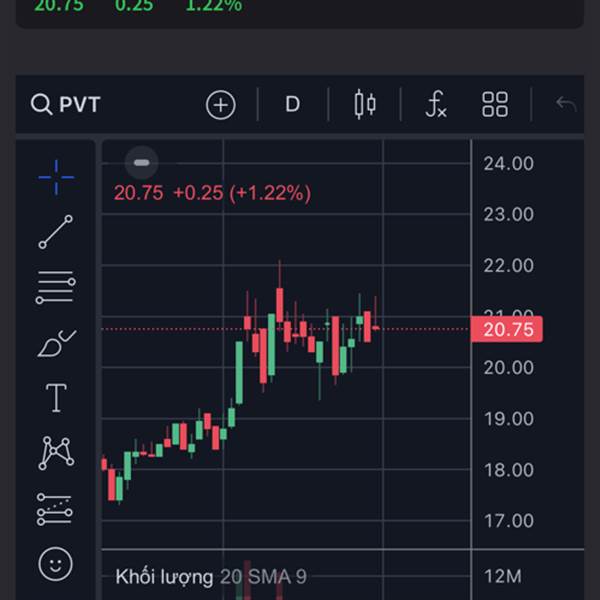Search the PVT ticker symbol

(66, 104)
